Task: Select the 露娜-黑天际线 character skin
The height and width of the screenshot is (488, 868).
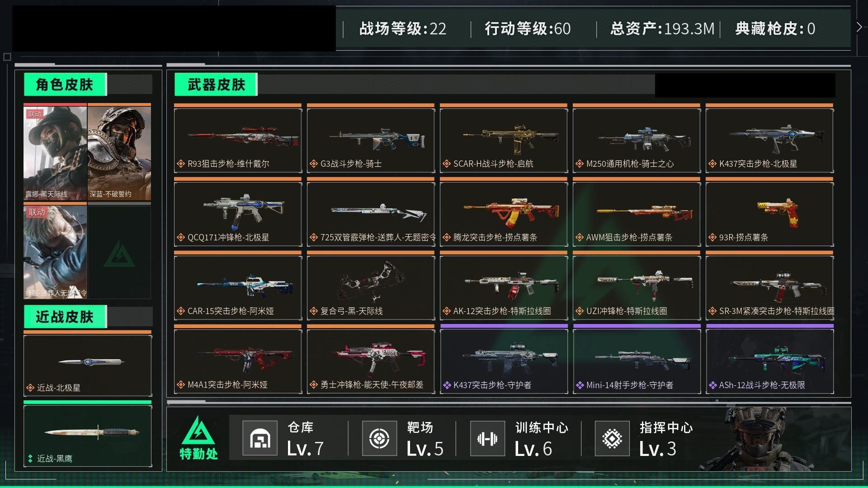Action: tap(55, 152)
